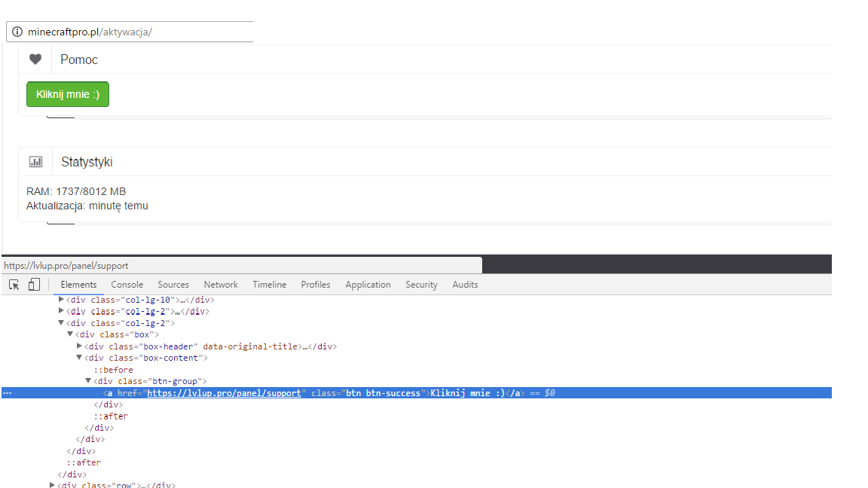
Task: Follow the lvlup.pro/panel/support href link in Elements
Action: pos(225,393)
